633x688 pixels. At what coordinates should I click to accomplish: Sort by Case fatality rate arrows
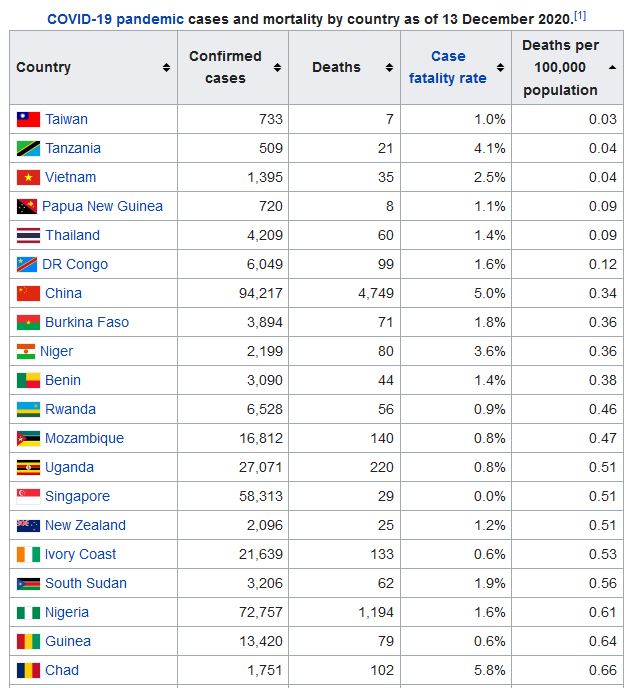(x=500, y=68)
